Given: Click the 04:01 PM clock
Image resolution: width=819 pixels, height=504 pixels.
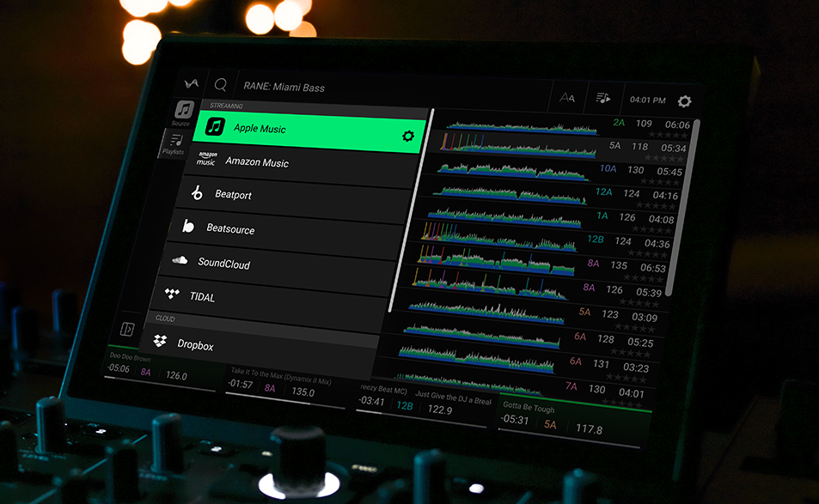Looking at the screenshot, I should click(x=648, y=100).
